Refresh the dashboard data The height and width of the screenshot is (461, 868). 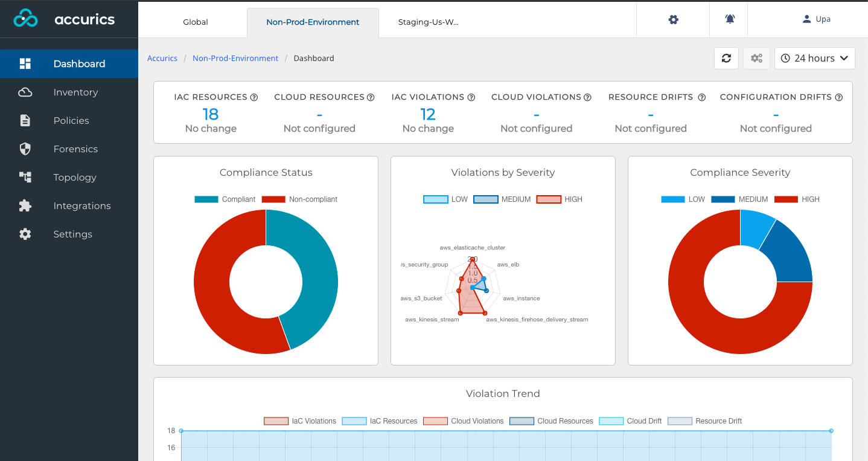point(727,58)
